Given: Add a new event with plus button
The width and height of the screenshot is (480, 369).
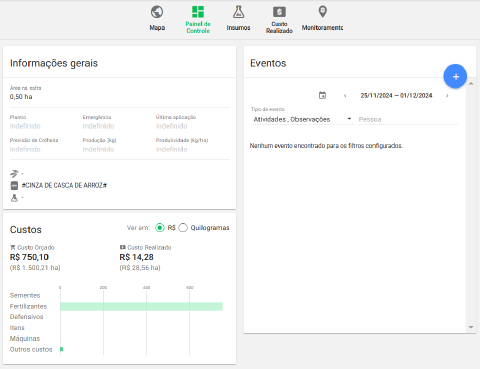Looking at the screenshot, I should [x=455, y=76].
